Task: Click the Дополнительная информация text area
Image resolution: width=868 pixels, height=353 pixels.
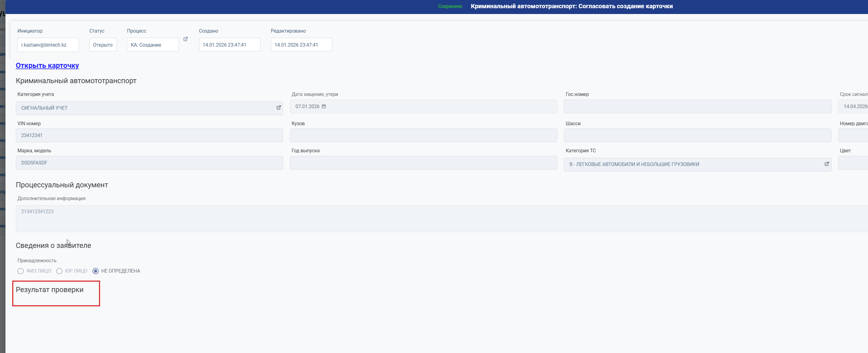Action: point(438,218)
